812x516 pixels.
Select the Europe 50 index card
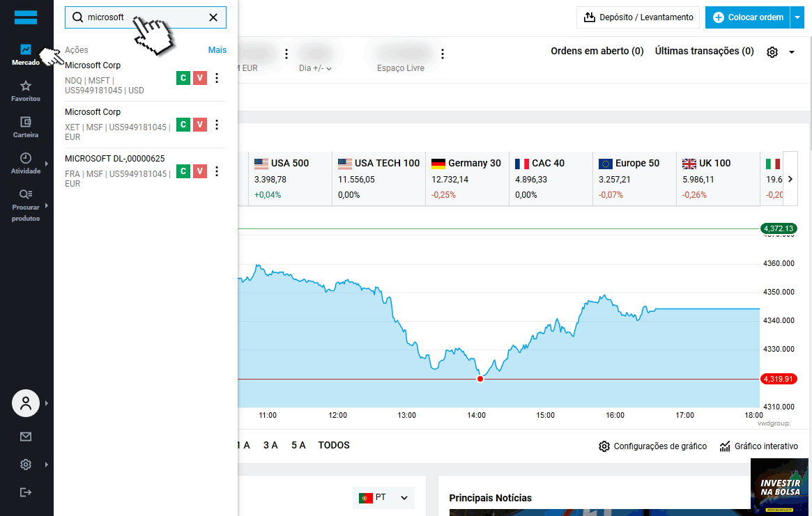tap(635, 178)
